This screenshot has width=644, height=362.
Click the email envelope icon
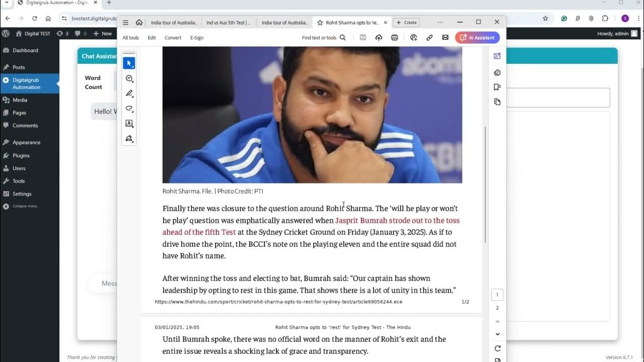445,38
